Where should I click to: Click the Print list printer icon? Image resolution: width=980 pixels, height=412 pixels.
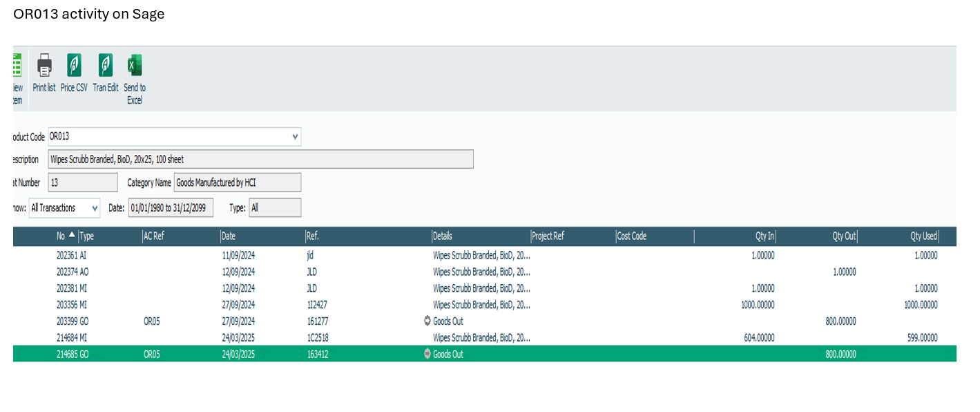coord(44,66)
